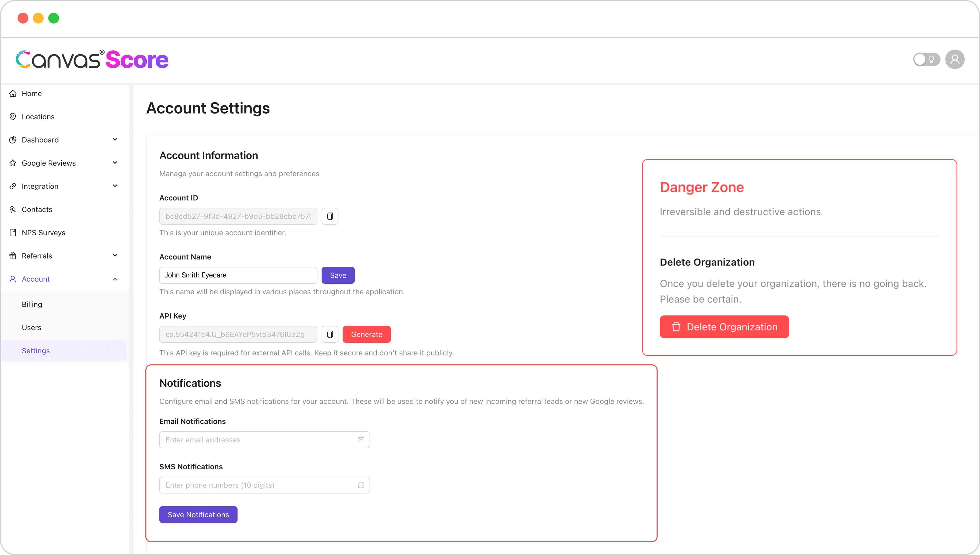Click the Locations pin icon

[x=13, y=117]
